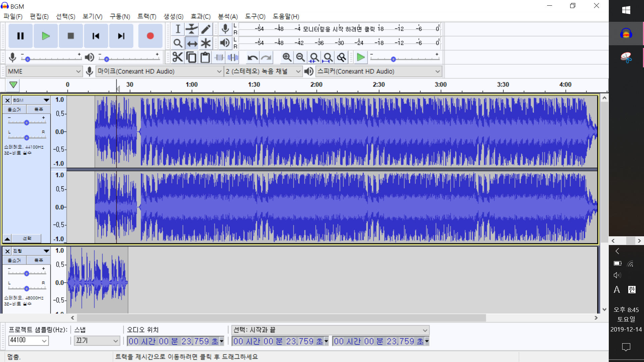Click the Undo arrow icon
Screen dimensions: 644x362
(x=252, y=58)
